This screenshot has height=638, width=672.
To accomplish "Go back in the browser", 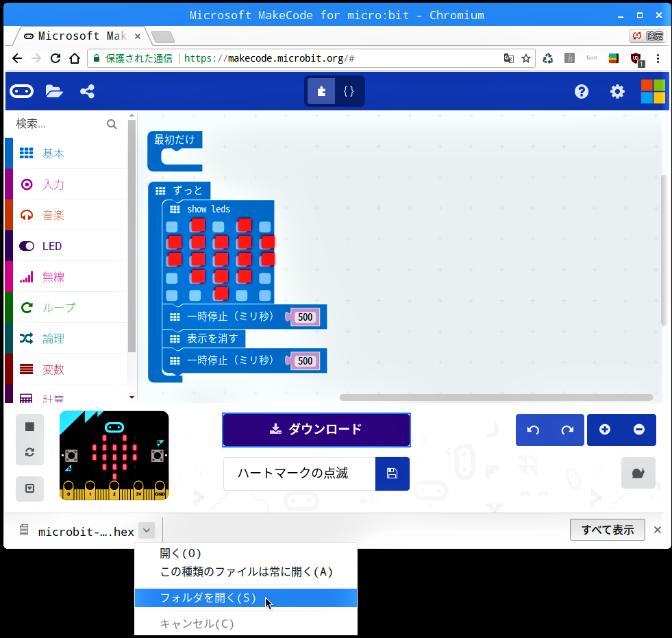I will click(17, 58).
